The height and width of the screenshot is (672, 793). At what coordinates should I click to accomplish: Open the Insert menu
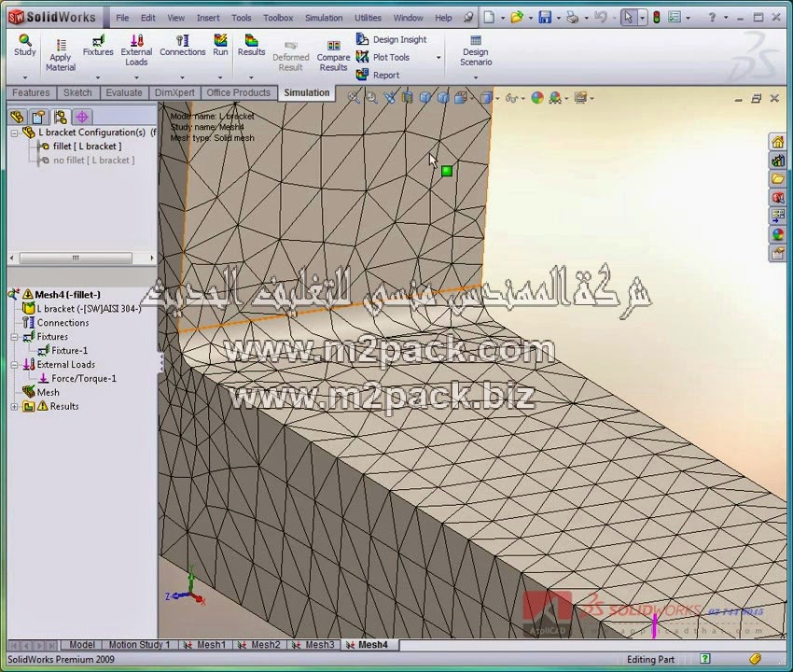pos(208,18)
